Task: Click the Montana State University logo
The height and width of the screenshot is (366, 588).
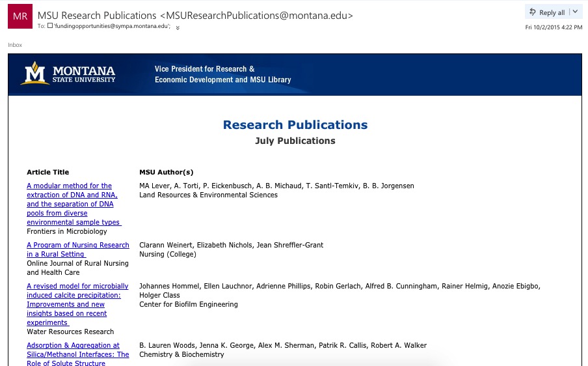Action: [68, 74]
